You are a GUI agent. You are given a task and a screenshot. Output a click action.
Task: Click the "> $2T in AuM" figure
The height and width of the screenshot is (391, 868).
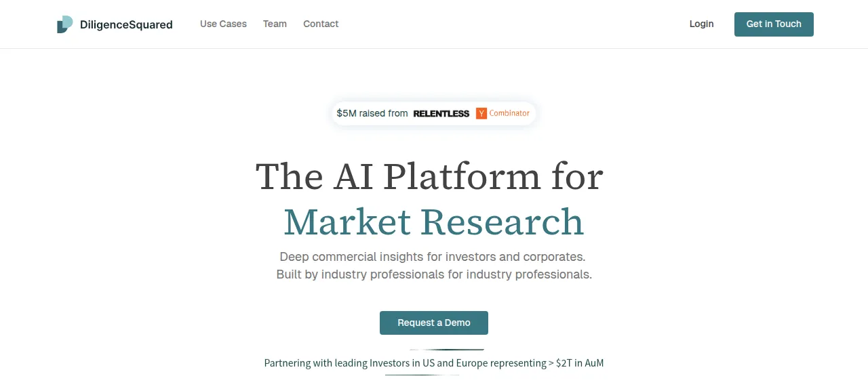(x=576, y=363)
